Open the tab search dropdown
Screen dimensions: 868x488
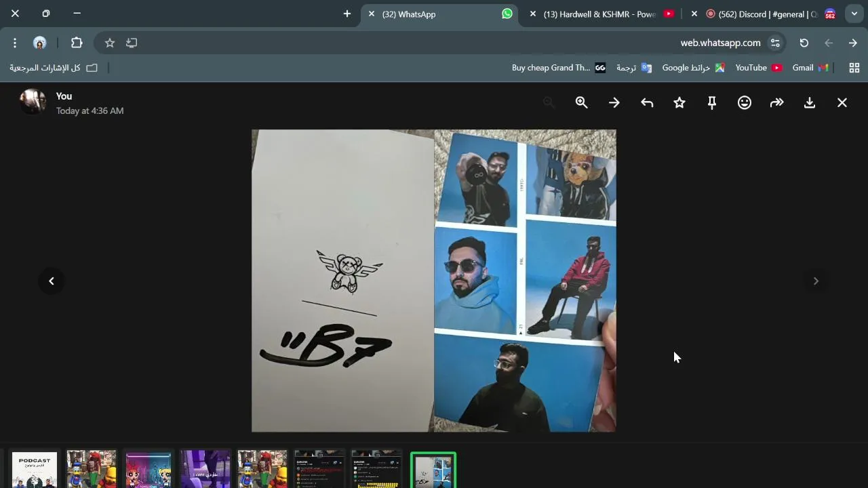coord(854,14)
